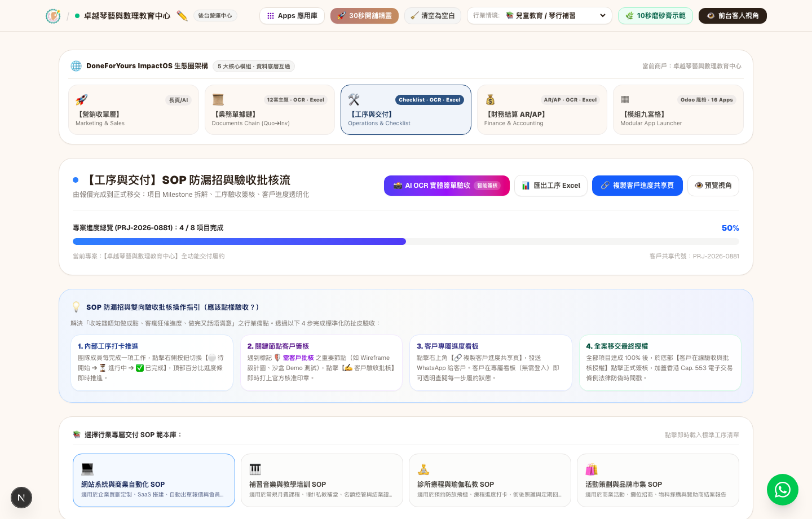The image size is (812, 519).
Task: Click the 清空為空白 clear button
Action: [x=433, y=16]
